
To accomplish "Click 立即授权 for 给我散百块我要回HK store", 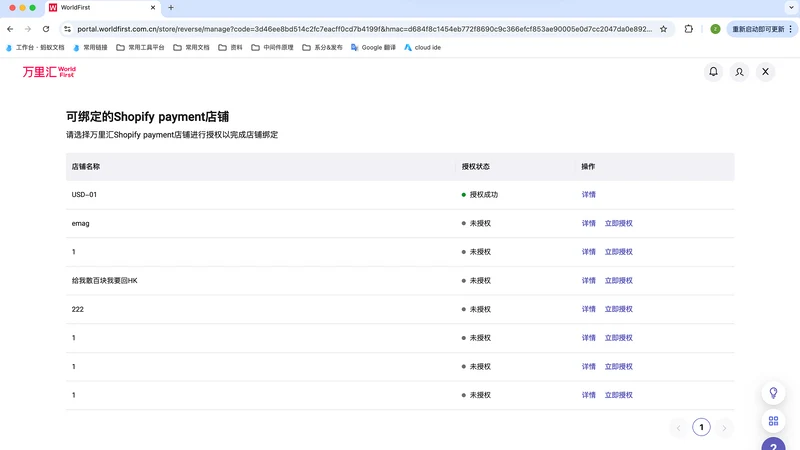I will (618, 281).
